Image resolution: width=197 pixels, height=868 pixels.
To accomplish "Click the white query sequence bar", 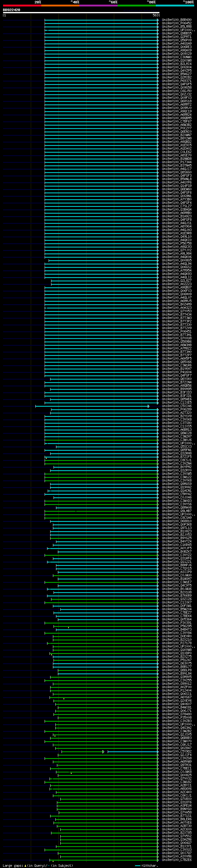I will [81, 13].
